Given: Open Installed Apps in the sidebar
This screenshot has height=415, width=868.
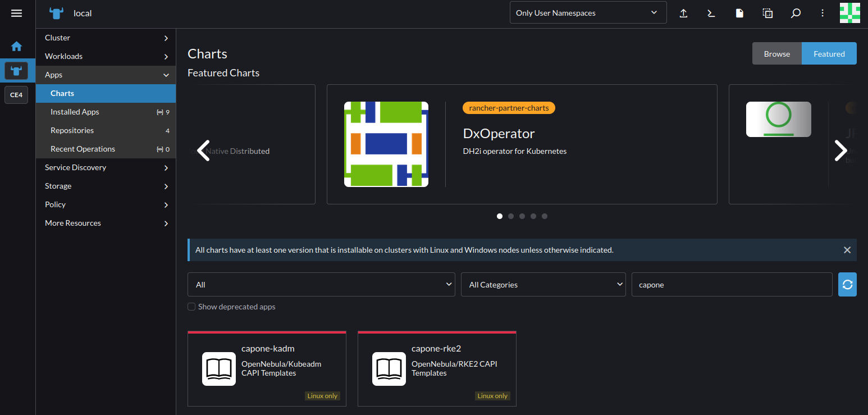Looking at the screenshot, I should tap(106, 112).
